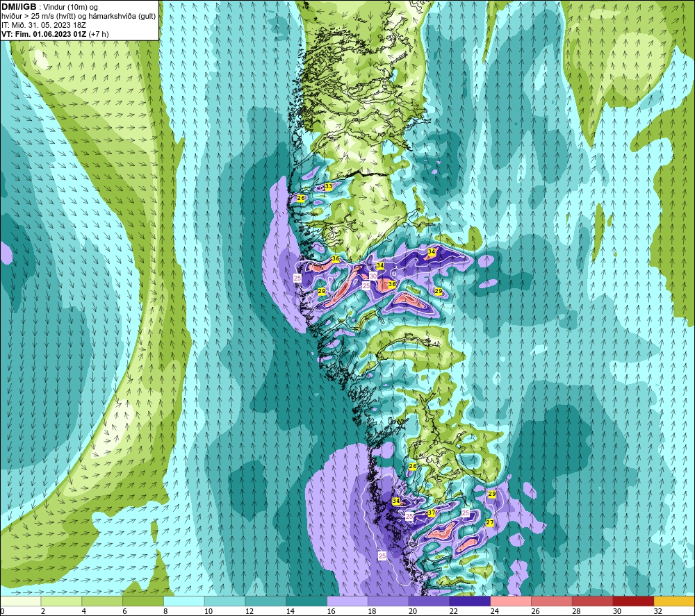
Task: Click the dark indigo 22–24 m/s legend swatch
Action: (470, 601)
